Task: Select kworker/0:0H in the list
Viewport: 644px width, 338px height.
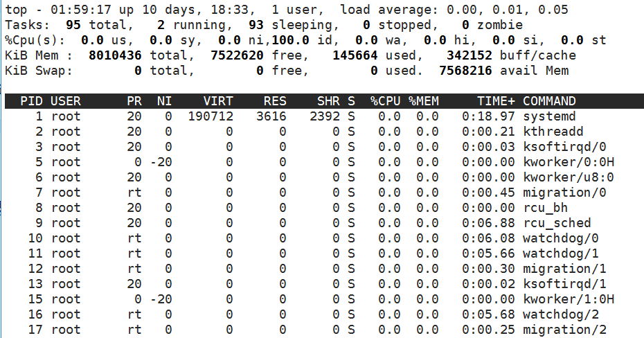Action: 569,162
